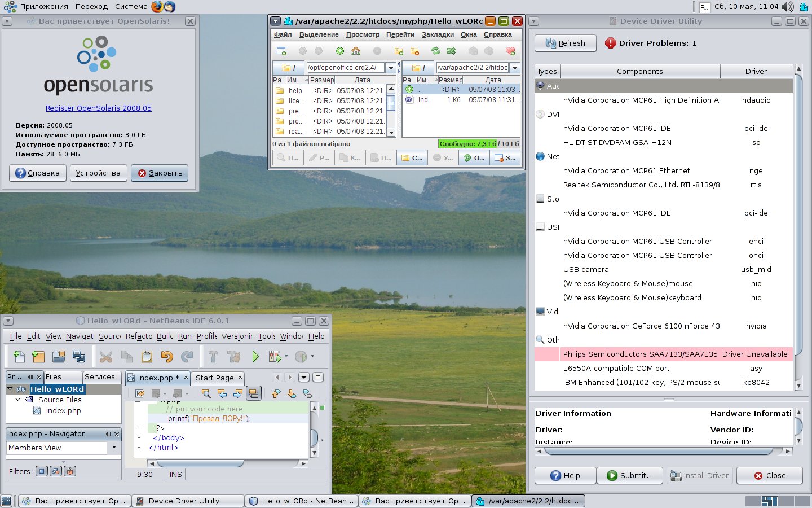Click left file list vertical scrollbar thumb
Screen dimensions: 812x508
[391, 104]
